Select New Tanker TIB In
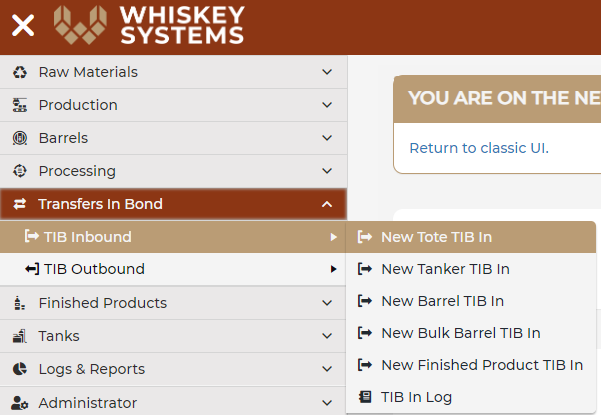 tap(471, 269)
